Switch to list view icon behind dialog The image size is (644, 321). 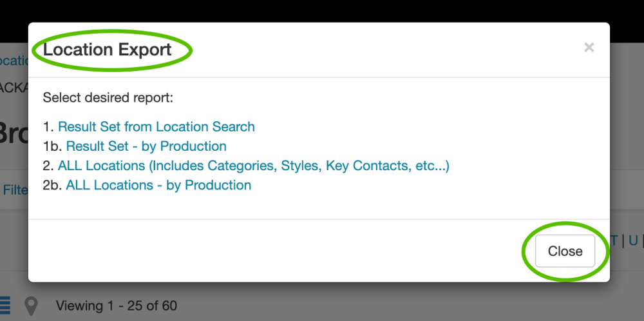tap(5, 304)
